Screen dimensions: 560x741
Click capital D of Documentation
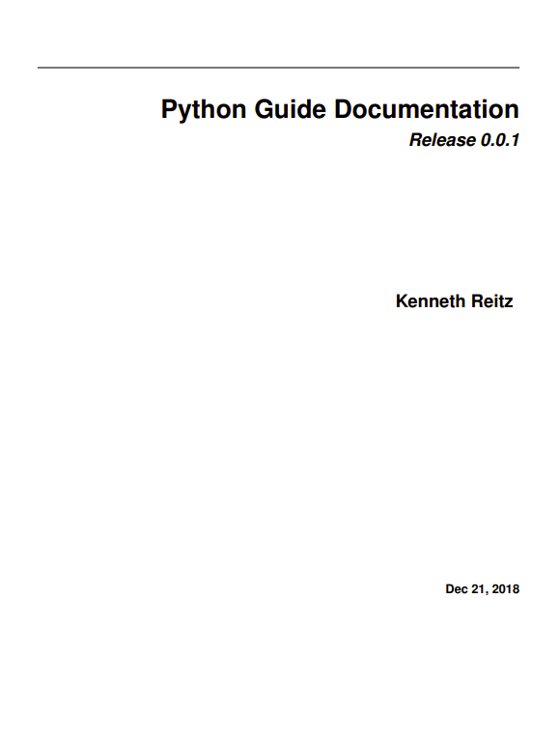point(344,109)
